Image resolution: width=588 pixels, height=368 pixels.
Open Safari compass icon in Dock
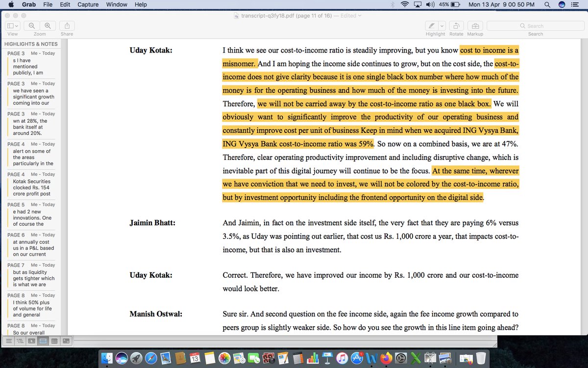[151, 358]
